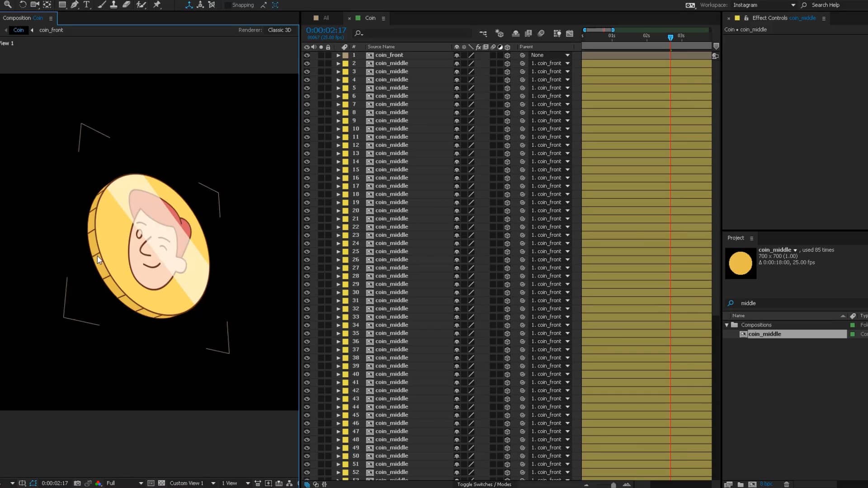The image size is (868, 488).
Task: Open the Workspace dropdown set to Instagram
Action: point(764,5)
